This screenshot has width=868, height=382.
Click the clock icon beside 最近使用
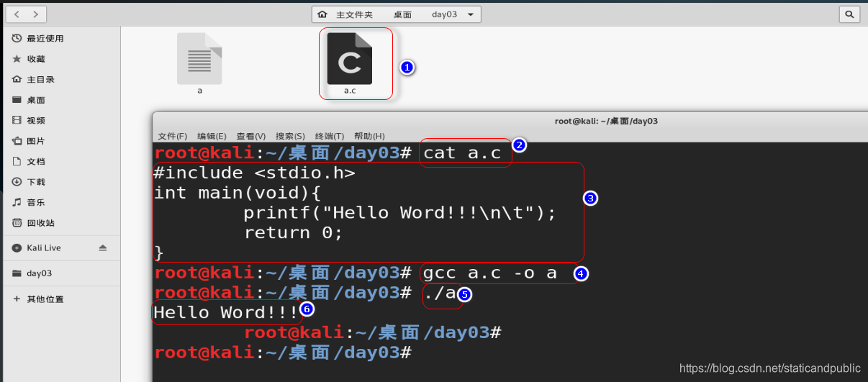[x=17, y=38]
